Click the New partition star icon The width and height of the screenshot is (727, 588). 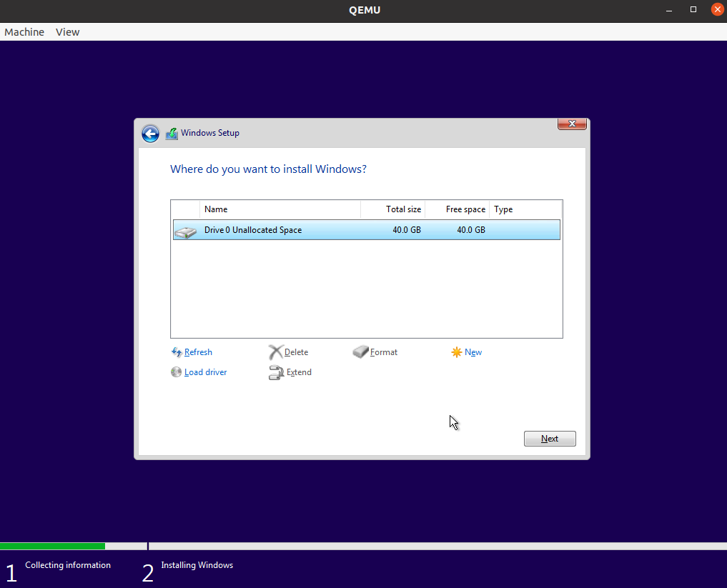(x=456, y=352)
